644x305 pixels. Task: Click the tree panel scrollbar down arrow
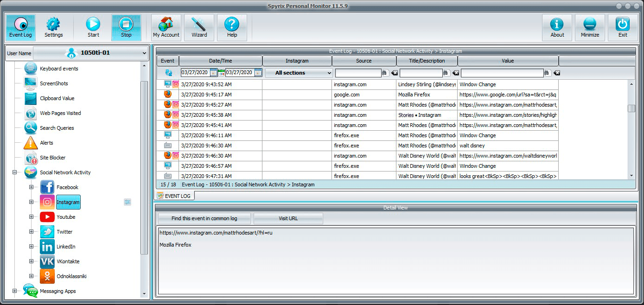pyautogui.click(x=144, y=294)
